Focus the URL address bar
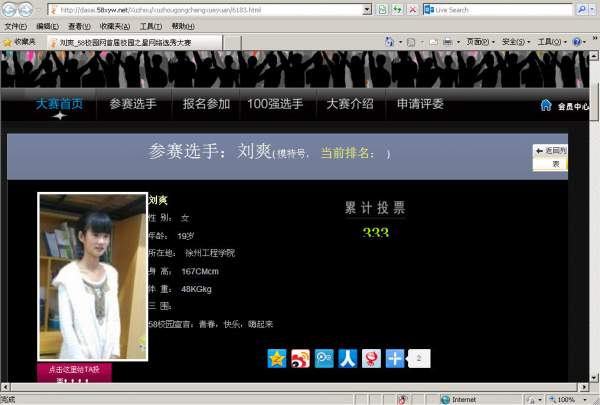This screenshot has height=405, width=600. click(207, 10)
